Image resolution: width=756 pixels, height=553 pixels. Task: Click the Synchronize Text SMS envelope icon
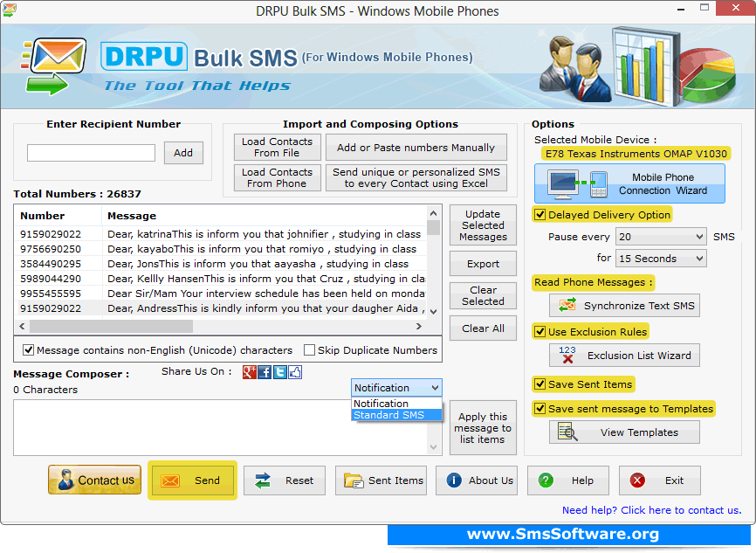567,306
